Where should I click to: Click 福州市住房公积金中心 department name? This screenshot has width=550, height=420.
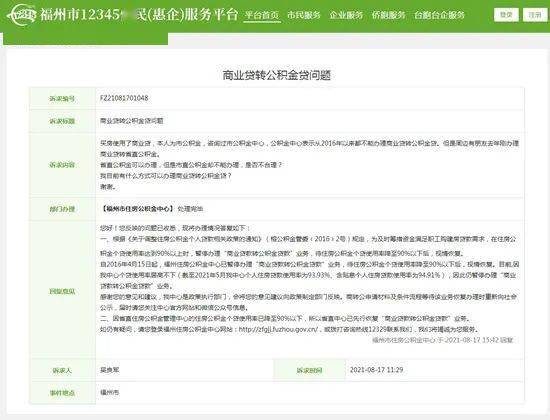[x=137, y=209]
